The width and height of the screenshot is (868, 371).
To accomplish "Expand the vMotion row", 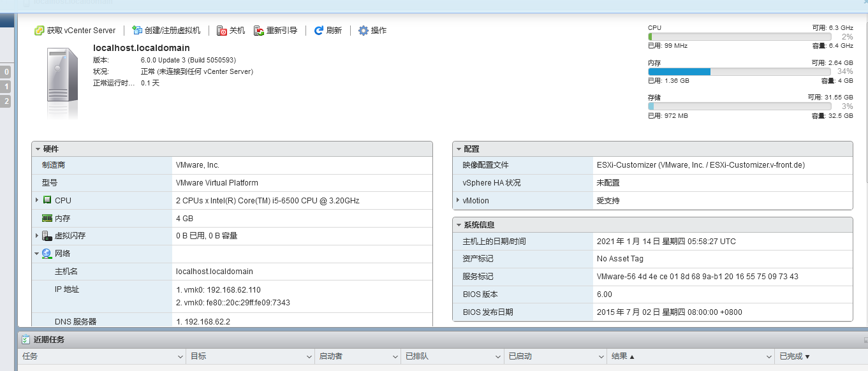I will 458,200.
